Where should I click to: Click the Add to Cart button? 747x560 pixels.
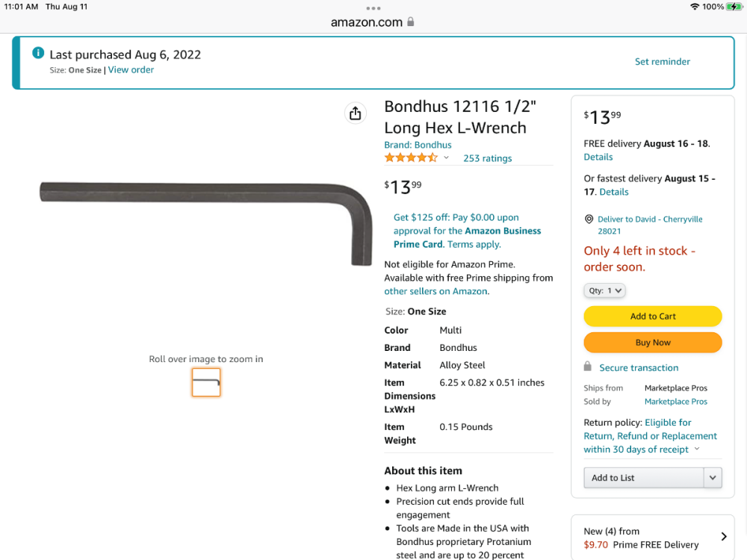click(653, 317)
